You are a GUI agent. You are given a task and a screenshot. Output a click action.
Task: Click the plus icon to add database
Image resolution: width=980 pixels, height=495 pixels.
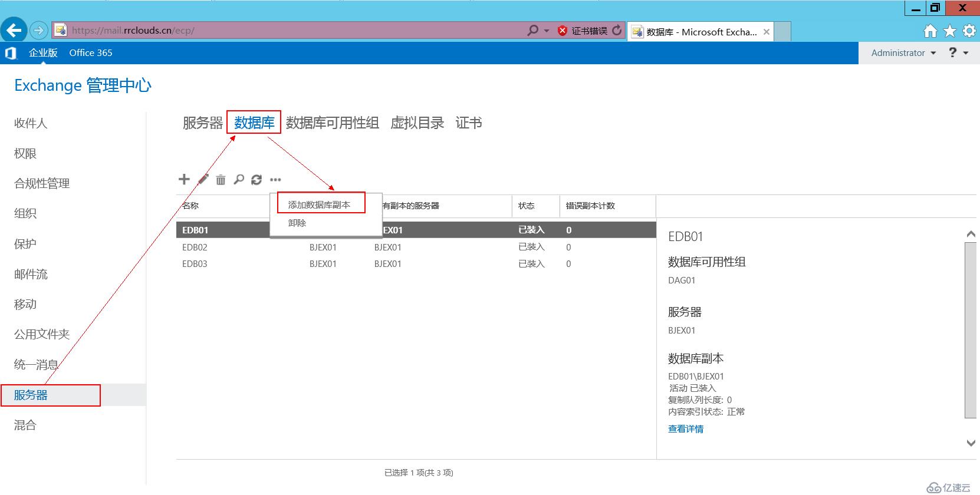pyautogui.click(x=184, y=179)
